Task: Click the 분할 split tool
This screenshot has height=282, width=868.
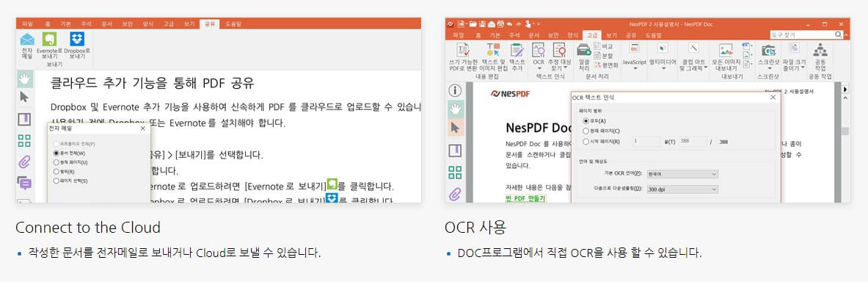Action: (603, 55)
